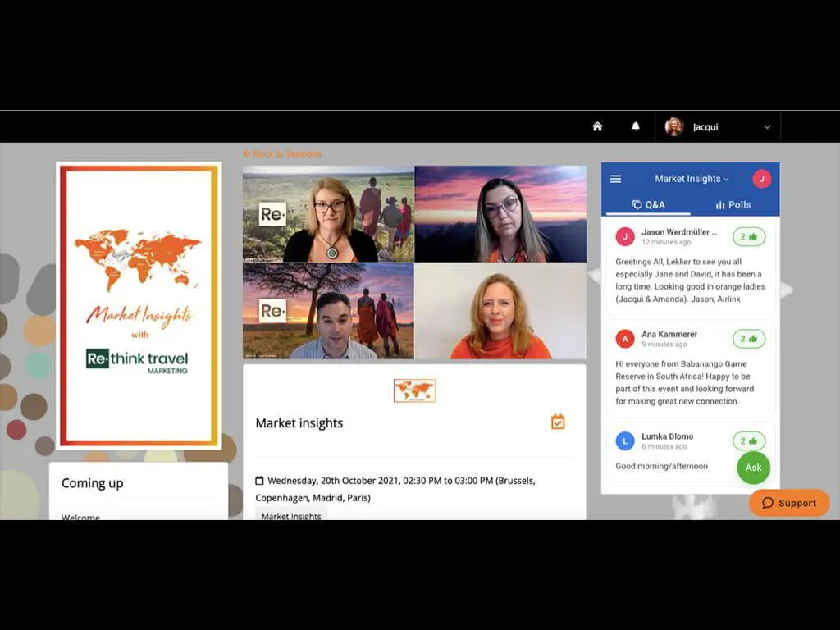Switch to the Q&A tab
Screen dimensions: 840x630
[x=648, y=205]
